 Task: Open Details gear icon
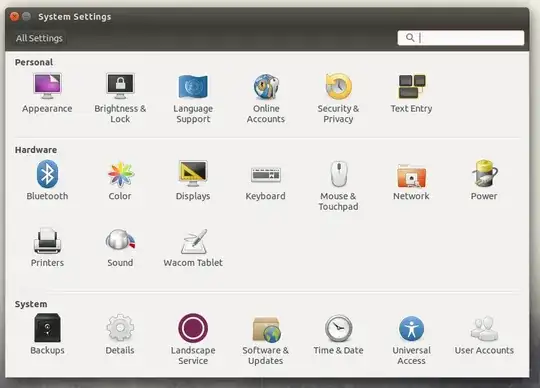(x=120, y=328)
